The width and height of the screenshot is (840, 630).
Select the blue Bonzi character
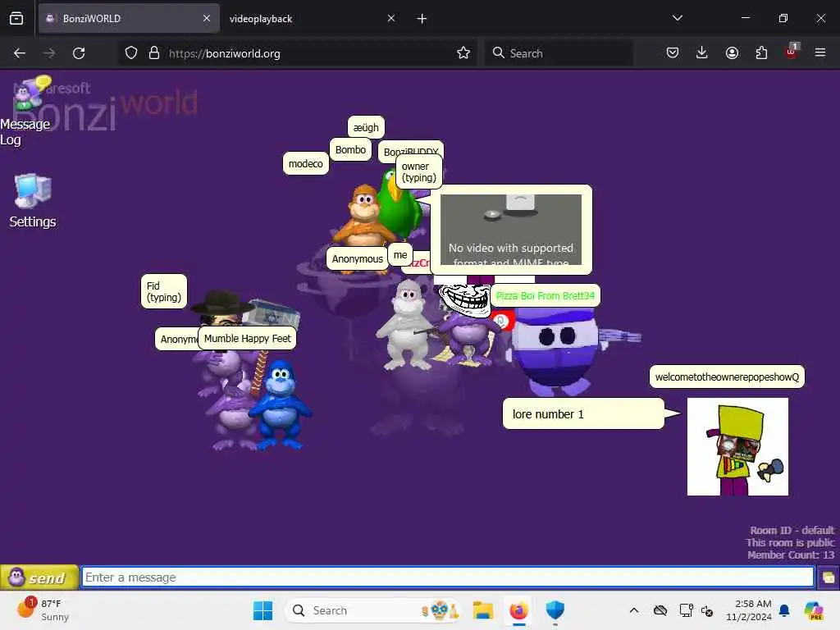[x=279, y=404]
